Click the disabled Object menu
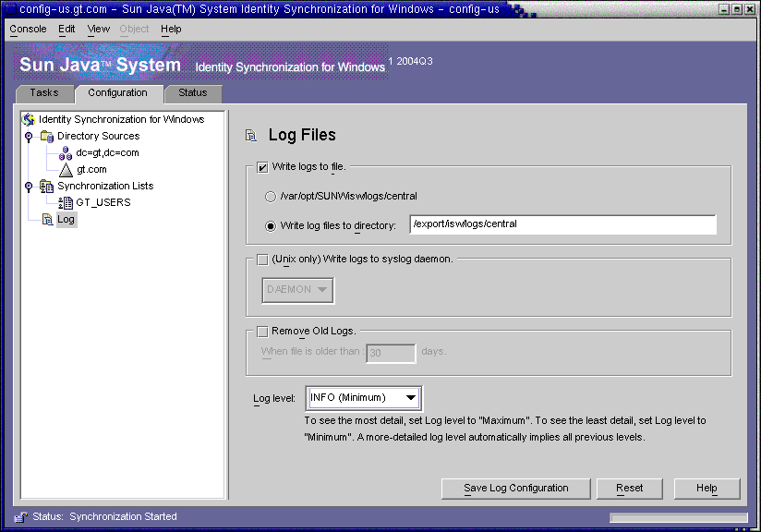 pyautogui.click(x=134, y=30)
